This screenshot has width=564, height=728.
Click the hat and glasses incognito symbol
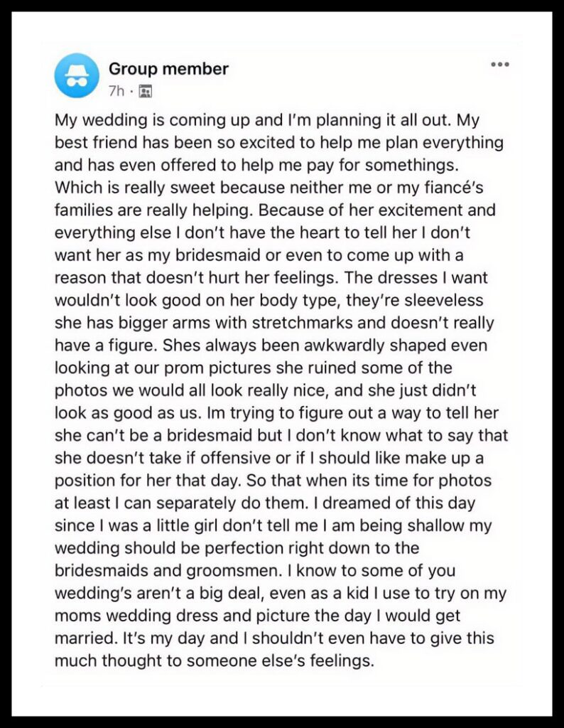pyautogui.click(x=77, y=75)
